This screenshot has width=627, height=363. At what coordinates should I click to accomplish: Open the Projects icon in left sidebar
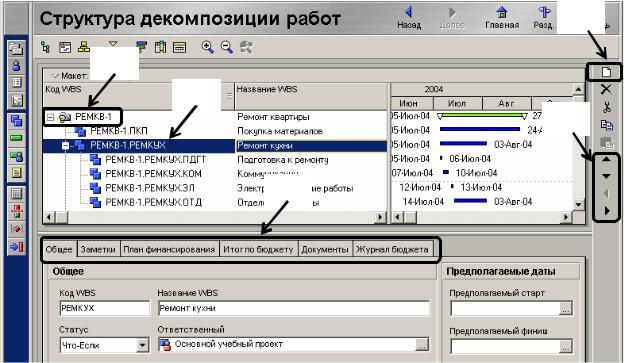(16, 48)
